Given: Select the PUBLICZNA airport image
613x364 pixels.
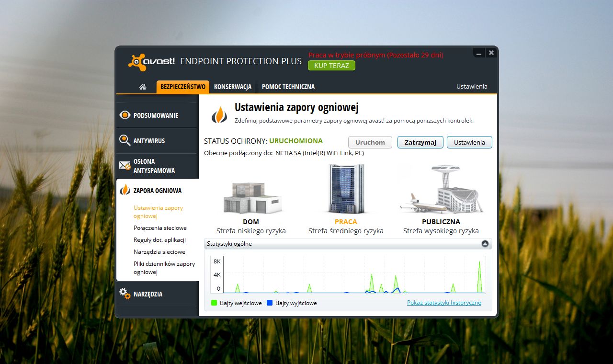Looking at the screenshot, I should (441, 190).
